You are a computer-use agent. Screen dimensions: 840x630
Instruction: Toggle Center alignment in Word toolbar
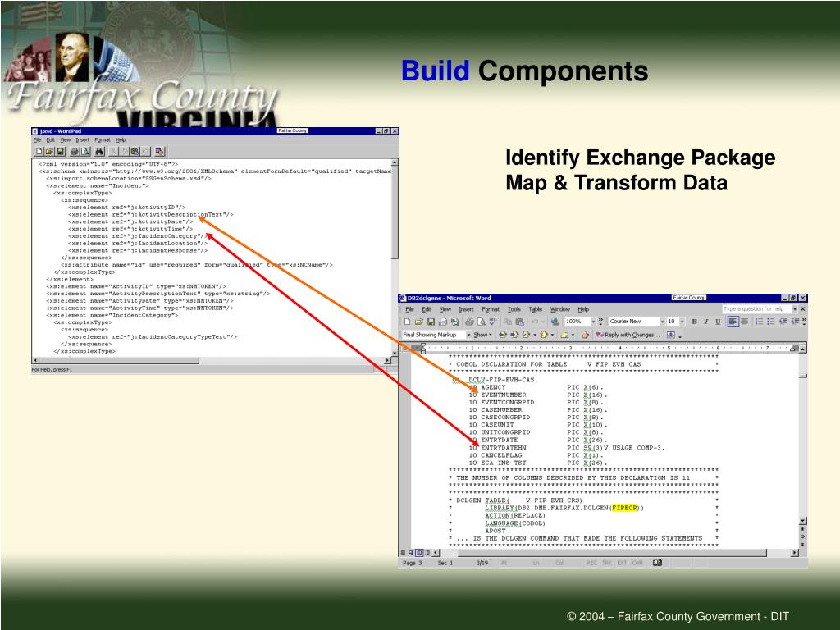pos(744,322)
